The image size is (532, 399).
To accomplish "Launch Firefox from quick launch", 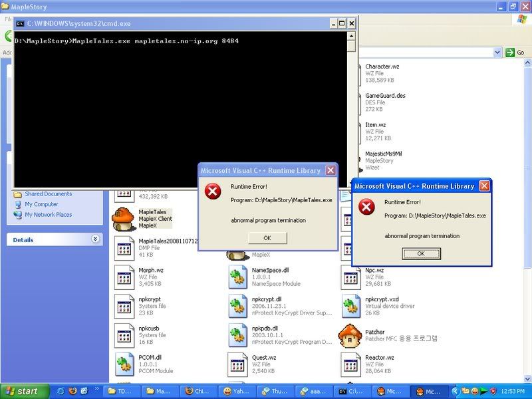I will (72, 391).
